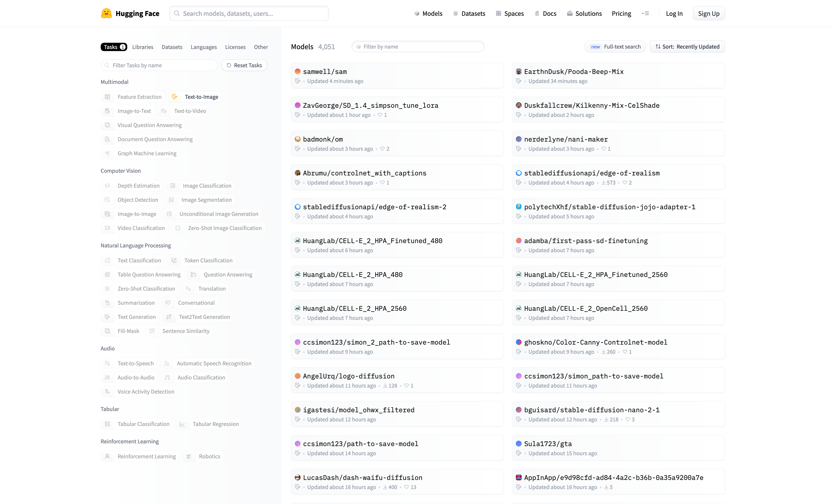Click the Feature Extraction task icon
832x504 pixels.
pos(107,97)
